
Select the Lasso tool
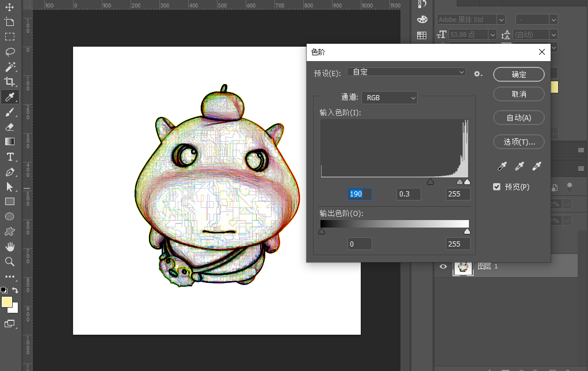(x=10, y=52)
